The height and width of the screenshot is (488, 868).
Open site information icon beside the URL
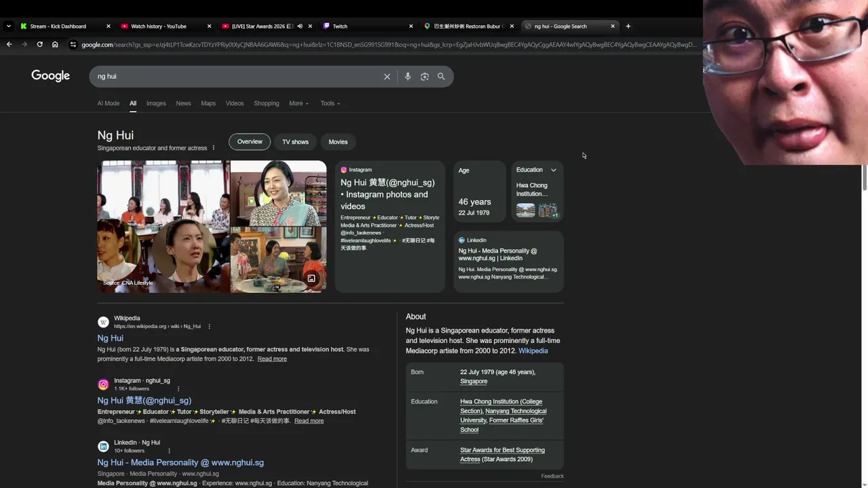pyautogui.click(x=73, y=45)
